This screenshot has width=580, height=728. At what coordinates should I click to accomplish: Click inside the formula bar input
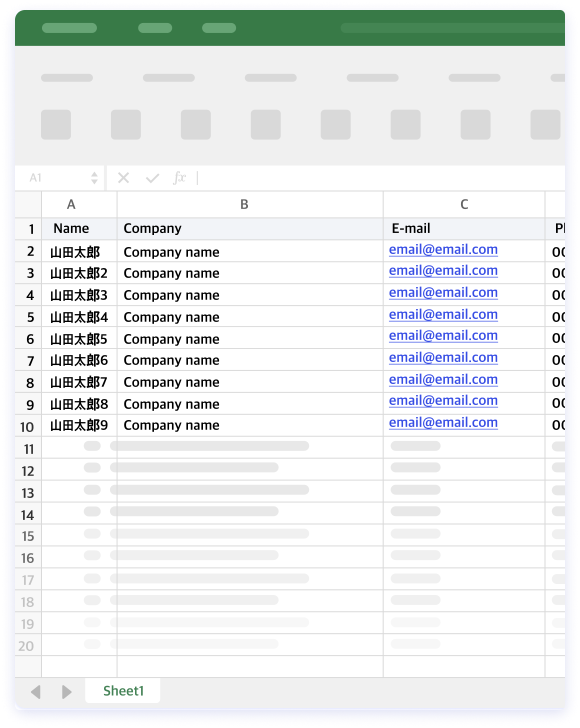[x=380, y=178]
